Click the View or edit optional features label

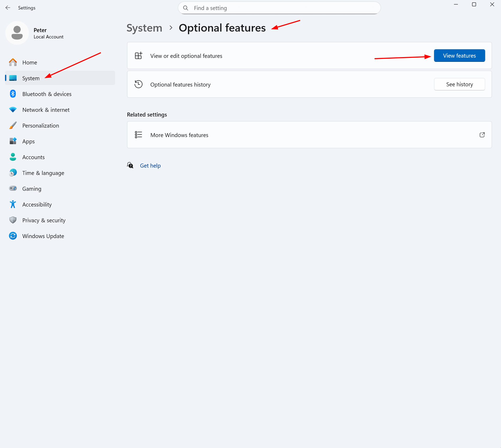[186, 56]
